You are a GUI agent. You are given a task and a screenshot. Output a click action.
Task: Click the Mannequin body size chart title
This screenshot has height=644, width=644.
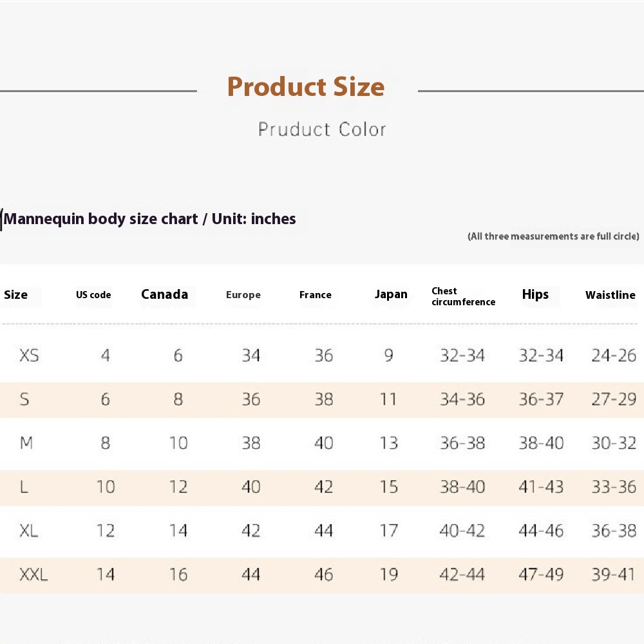click(149, 219)
